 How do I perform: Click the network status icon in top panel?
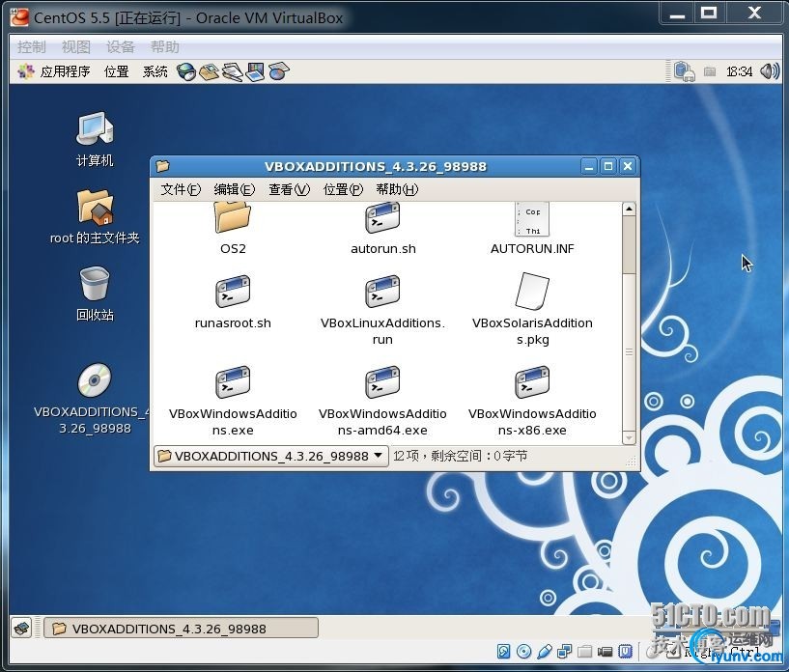684,71
